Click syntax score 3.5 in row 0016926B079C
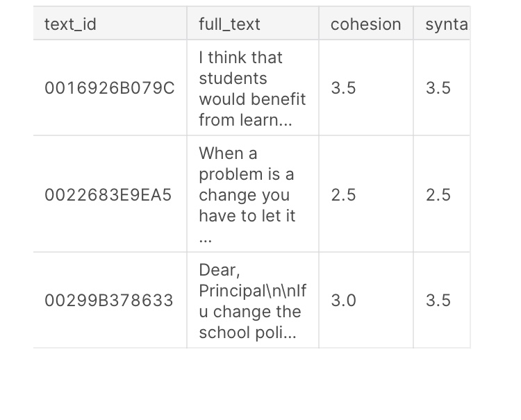521x420 pixels. click(438, 88)
